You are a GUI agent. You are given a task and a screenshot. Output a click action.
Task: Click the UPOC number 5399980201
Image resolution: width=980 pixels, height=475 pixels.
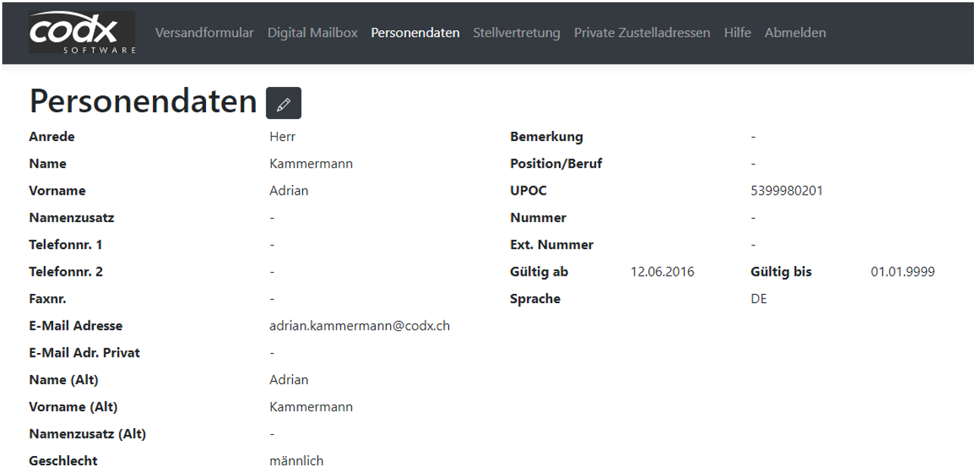786,191
